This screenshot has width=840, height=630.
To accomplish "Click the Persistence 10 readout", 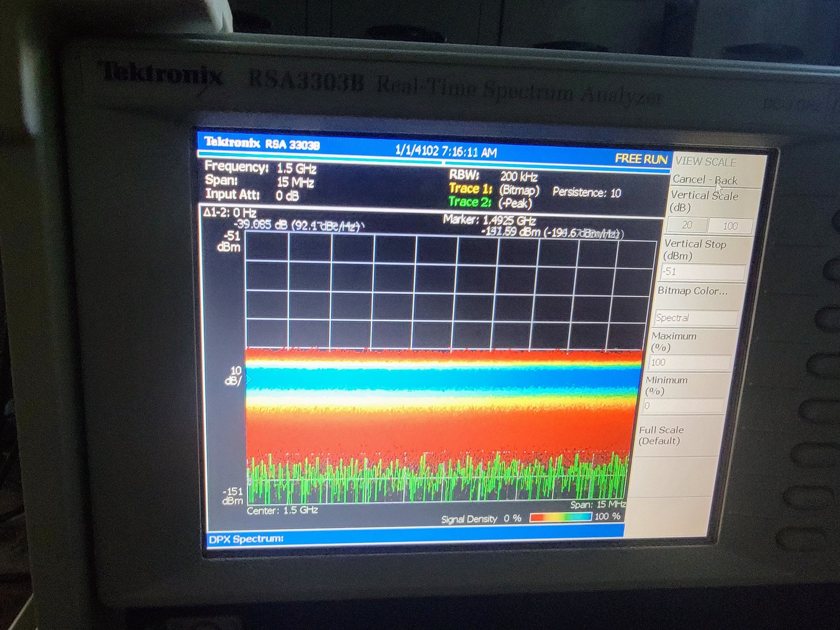I will (x=586, y=192).
